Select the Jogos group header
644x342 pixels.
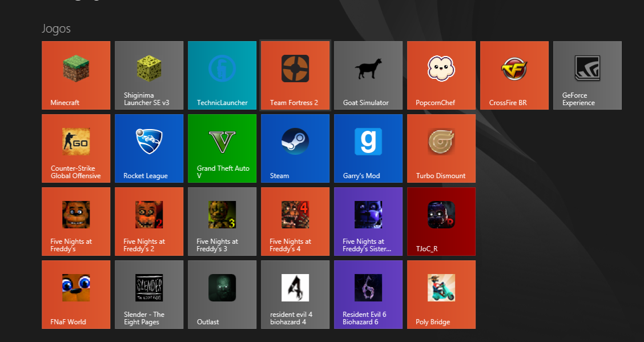pyautogui.click(x=57, y=29)
